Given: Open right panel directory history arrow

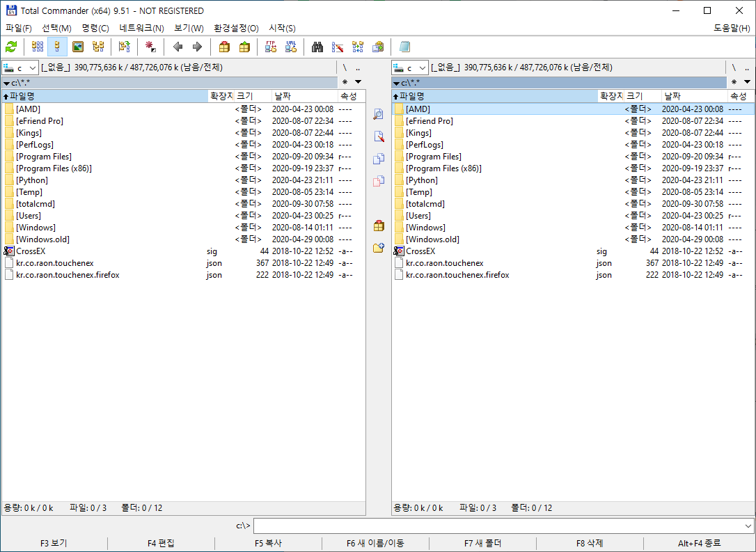Looking at the screenshot, I should [748, 82].
